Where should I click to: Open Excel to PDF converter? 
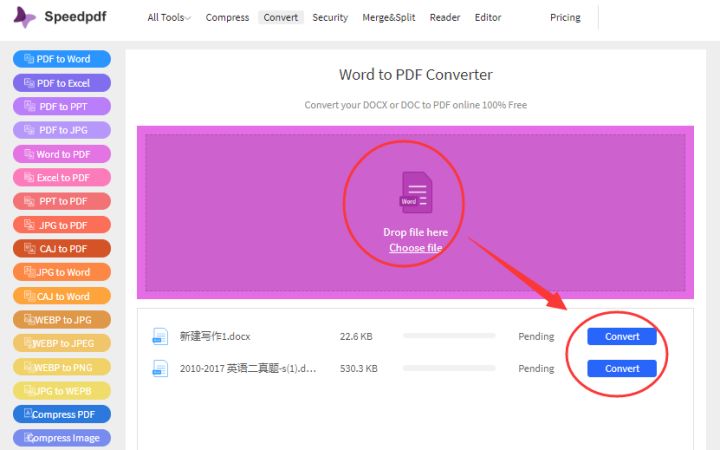tap(62, 177)
